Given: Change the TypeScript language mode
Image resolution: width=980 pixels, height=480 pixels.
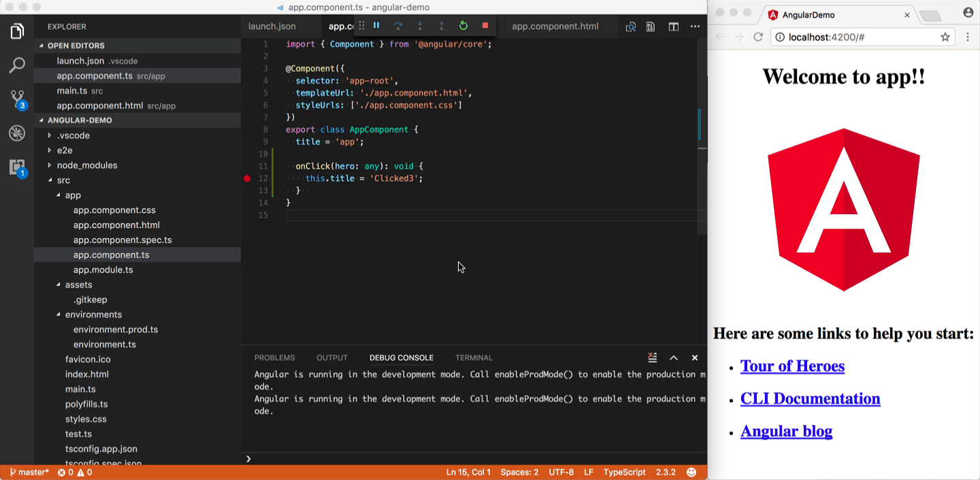Looking at the screenshot, I should coord(625,472).
